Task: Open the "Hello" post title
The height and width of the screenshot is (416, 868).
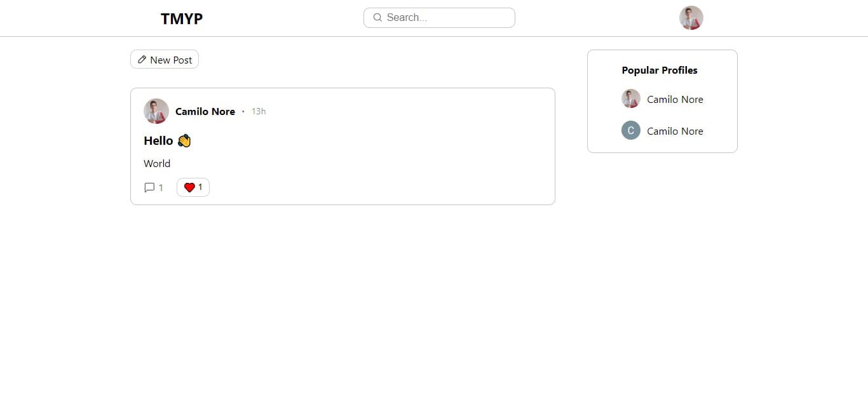Action: (x=158, y=141)
